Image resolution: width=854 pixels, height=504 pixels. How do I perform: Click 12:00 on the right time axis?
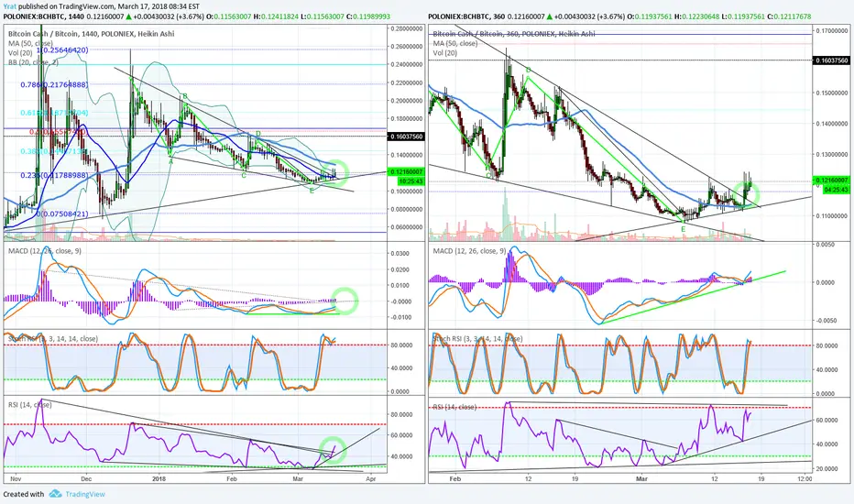tap(805, 479)
